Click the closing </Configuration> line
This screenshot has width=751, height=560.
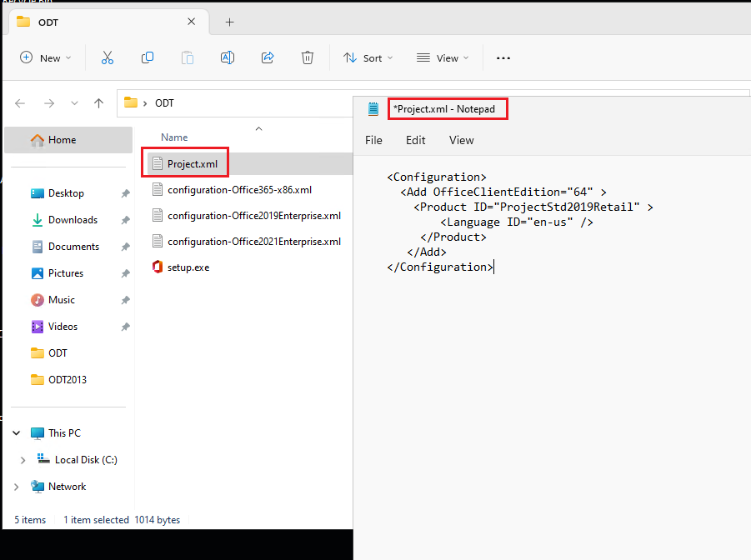pyautogui.click(x=439, y=267)
